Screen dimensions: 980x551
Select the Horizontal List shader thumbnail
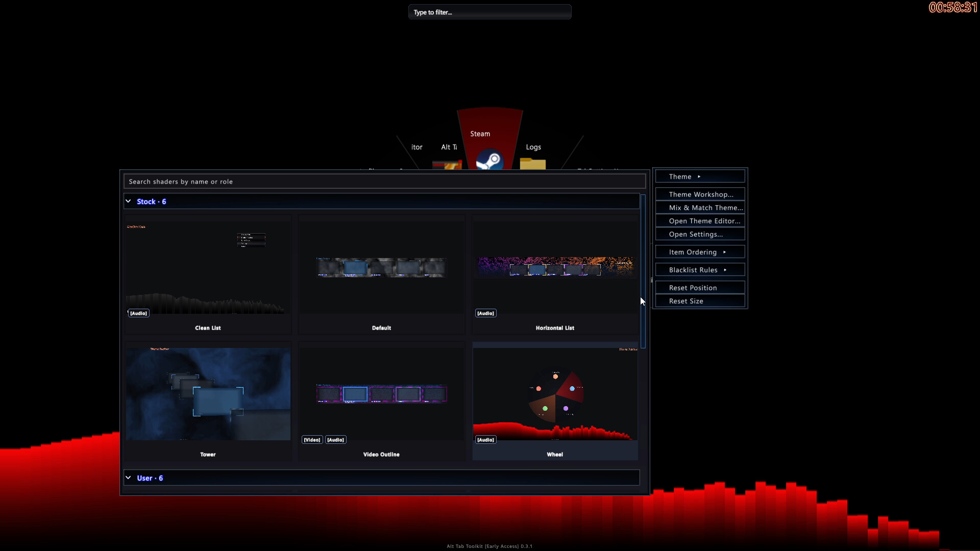(x=555, y=267)
